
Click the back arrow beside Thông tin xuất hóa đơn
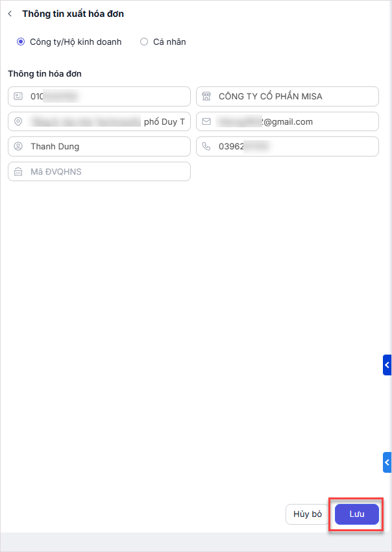point(10,14)
